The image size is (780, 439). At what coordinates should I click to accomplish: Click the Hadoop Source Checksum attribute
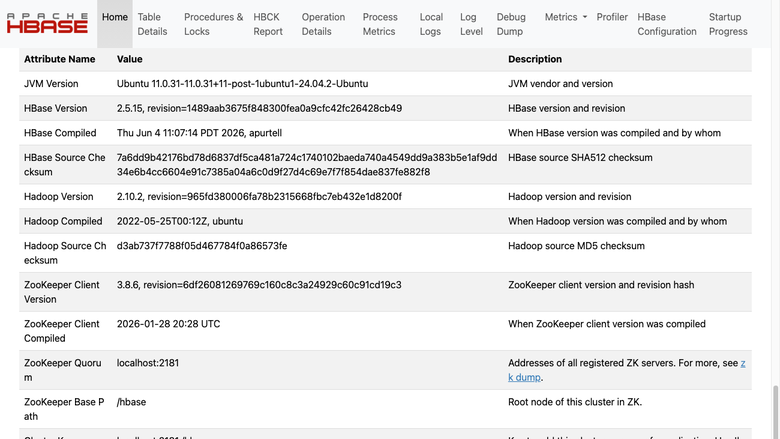pyautogui.click(x=65, y=253)
